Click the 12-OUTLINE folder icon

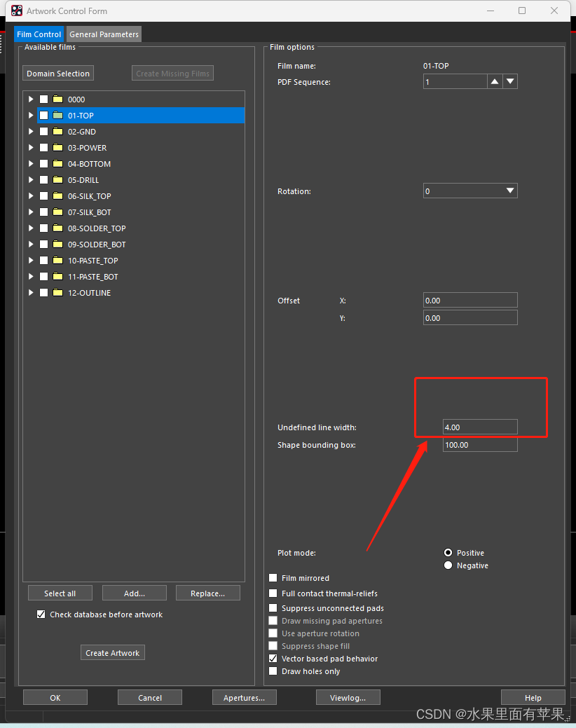(57, 293)
